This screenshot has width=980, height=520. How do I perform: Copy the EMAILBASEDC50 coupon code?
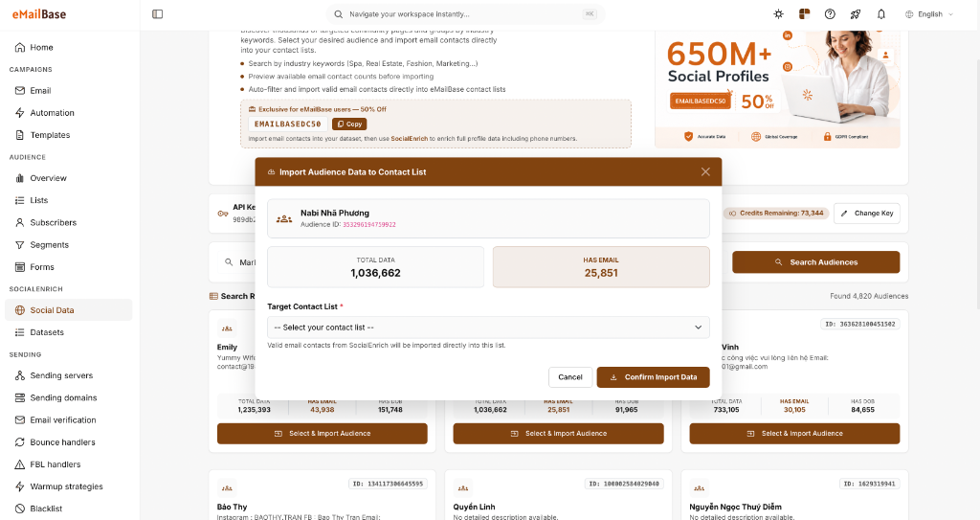(349, 124)
